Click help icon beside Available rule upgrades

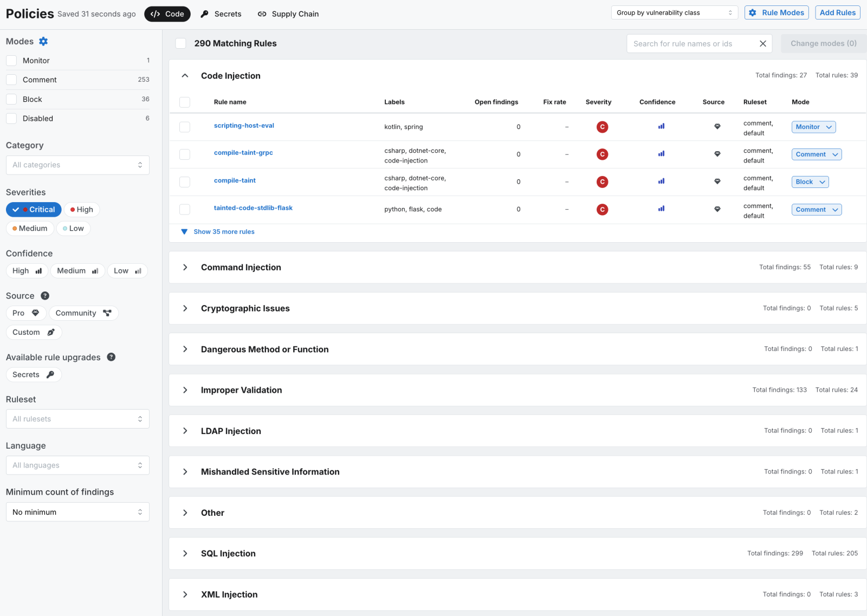(x=111, y=357)
